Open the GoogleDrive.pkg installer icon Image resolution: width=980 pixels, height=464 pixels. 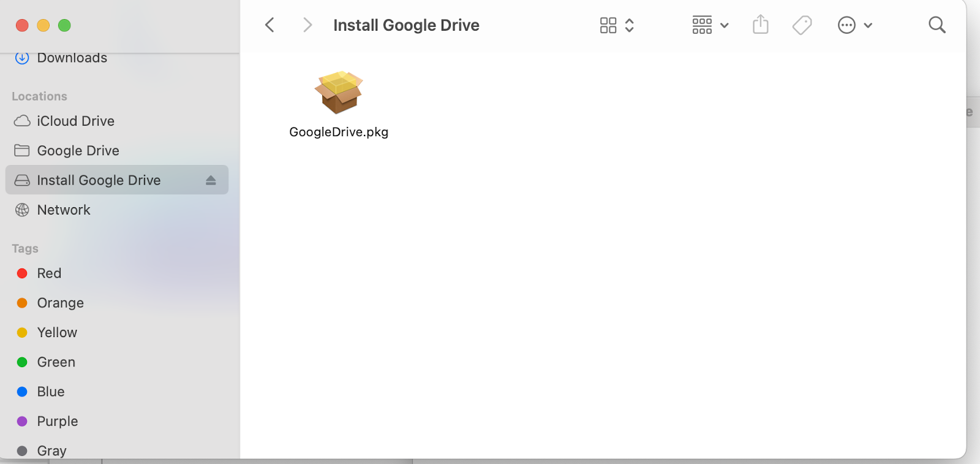coord(339,92)
